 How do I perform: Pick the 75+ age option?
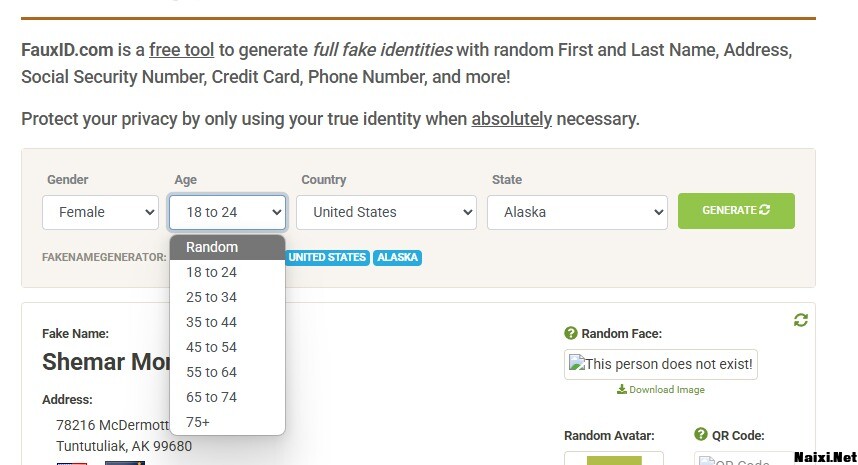[198, 422]
